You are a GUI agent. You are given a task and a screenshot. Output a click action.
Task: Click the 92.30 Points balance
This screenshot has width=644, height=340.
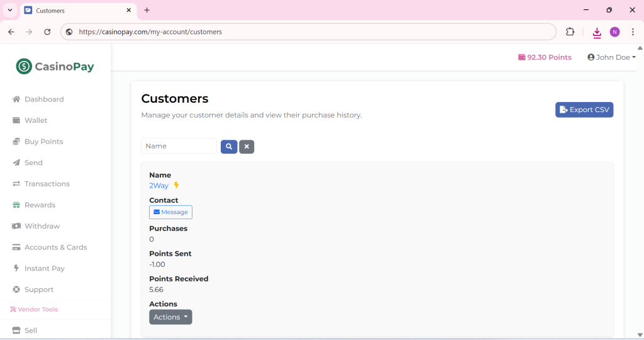(x=545, y=57)
